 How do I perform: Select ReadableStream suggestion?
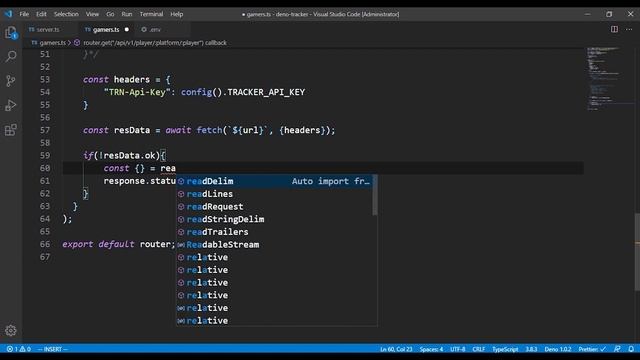pos(274,244)
